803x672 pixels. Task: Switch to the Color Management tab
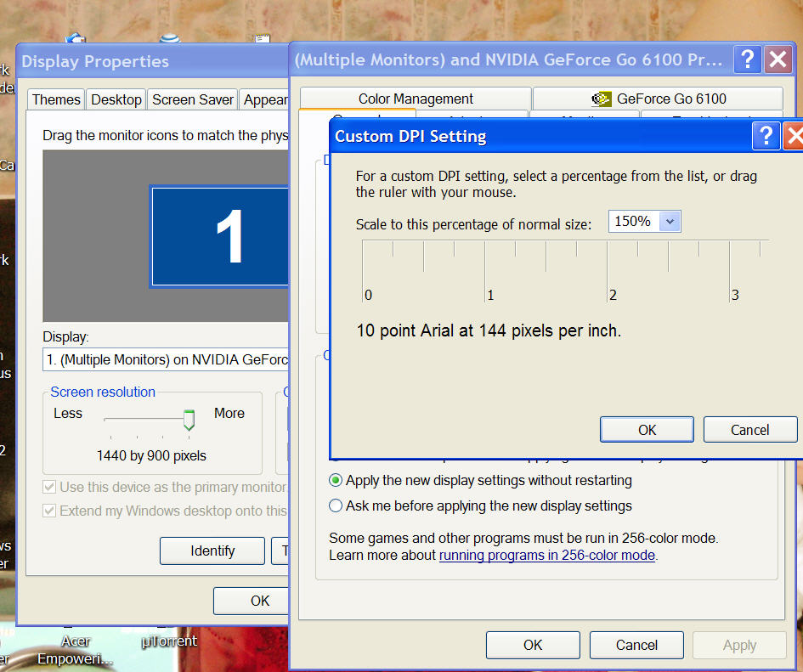click(416, 99)
